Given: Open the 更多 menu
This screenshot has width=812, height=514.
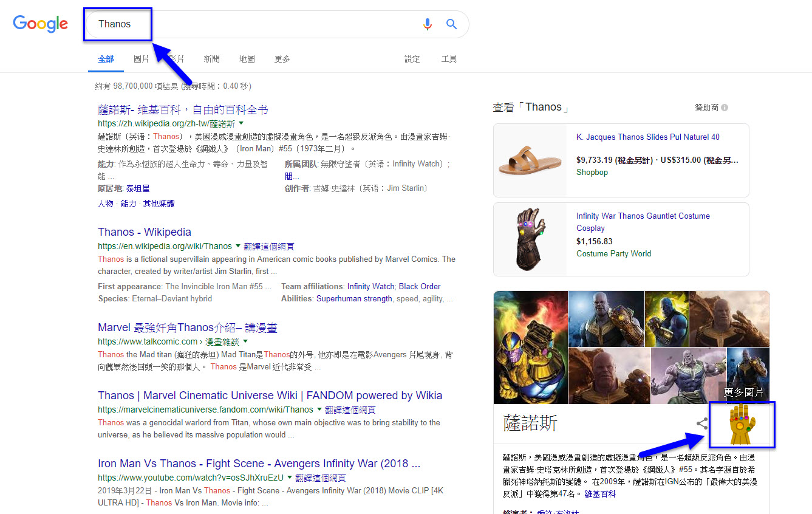Looking at the screenshot, I should [x=282, y=59].
